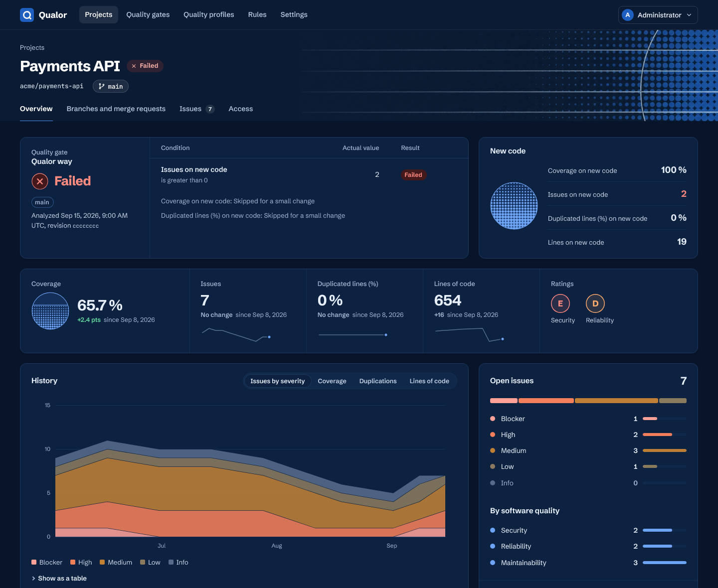Open Medium open issues row
Image resolution: width=718 pixels, height=588 pixels.
pyautogui.click(x=588, y=450)
